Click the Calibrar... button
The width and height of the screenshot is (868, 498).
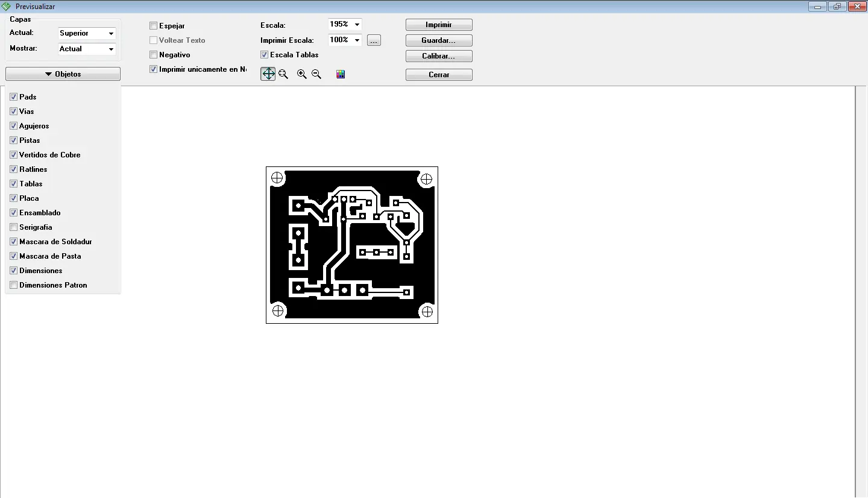439,56
